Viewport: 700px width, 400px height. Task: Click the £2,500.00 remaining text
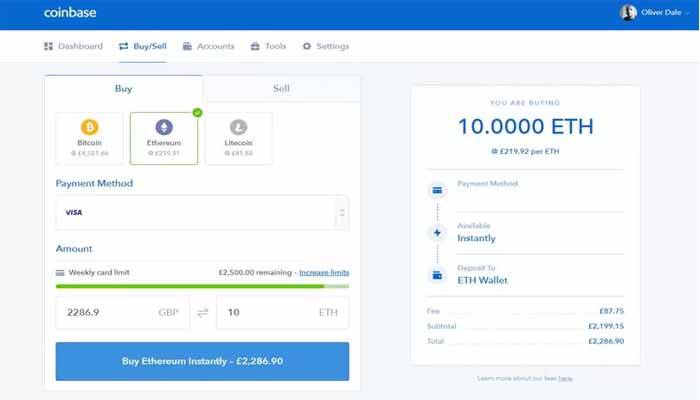pyautogui.click(x=255, y=272)
